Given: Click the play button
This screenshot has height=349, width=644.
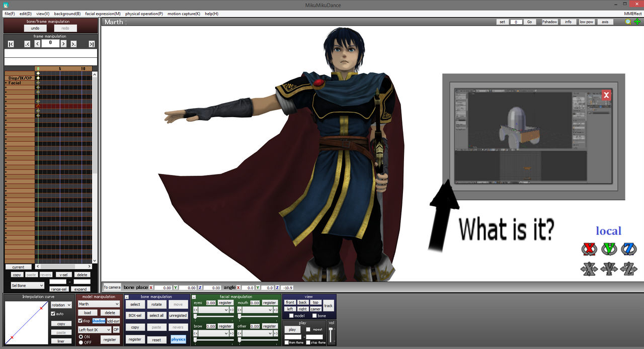Looking at the screenshot, I should click(x=292, y=329).
